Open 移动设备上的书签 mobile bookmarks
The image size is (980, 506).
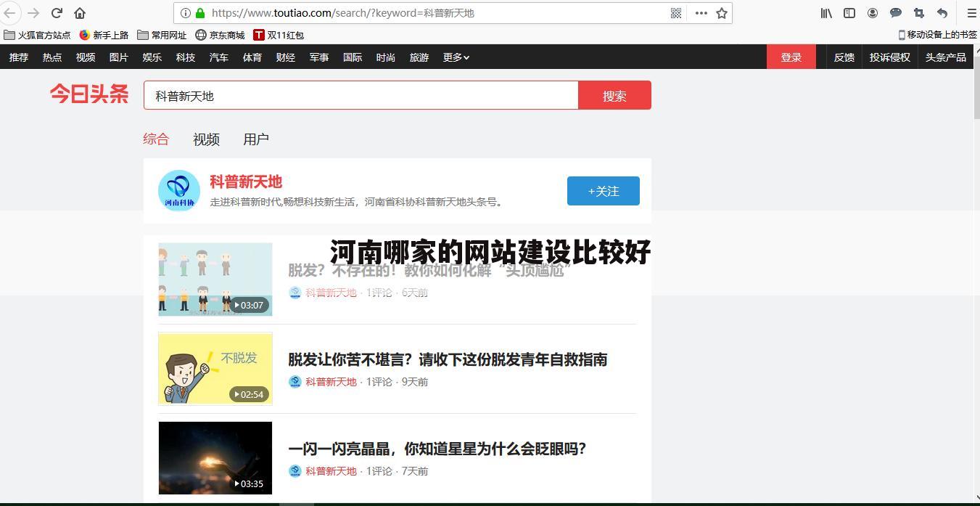[x=937, y=35]
